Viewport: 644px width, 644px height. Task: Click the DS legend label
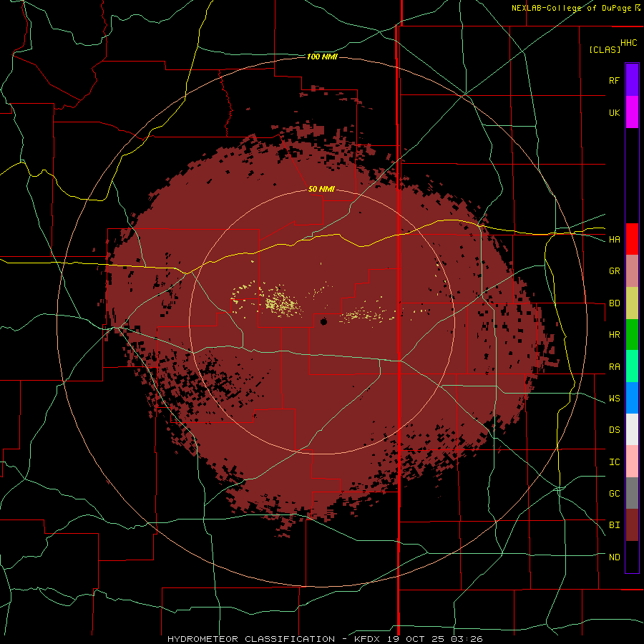point(614,429)
